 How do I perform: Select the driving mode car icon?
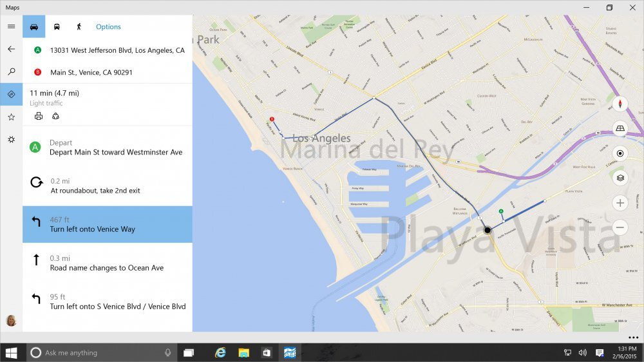(x=34, y=26)
